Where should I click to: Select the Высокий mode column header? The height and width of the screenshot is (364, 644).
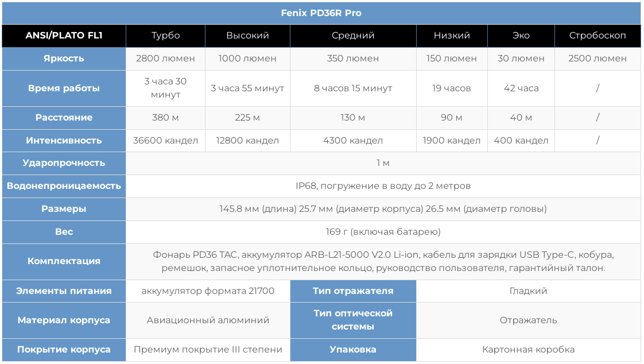pos(247,36)
